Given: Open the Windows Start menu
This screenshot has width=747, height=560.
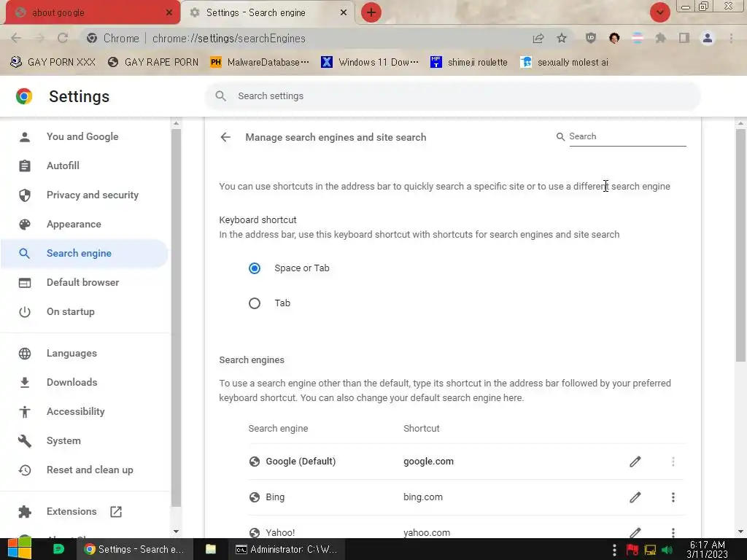Looking at the screenshot, I should [x=20, y=549].
